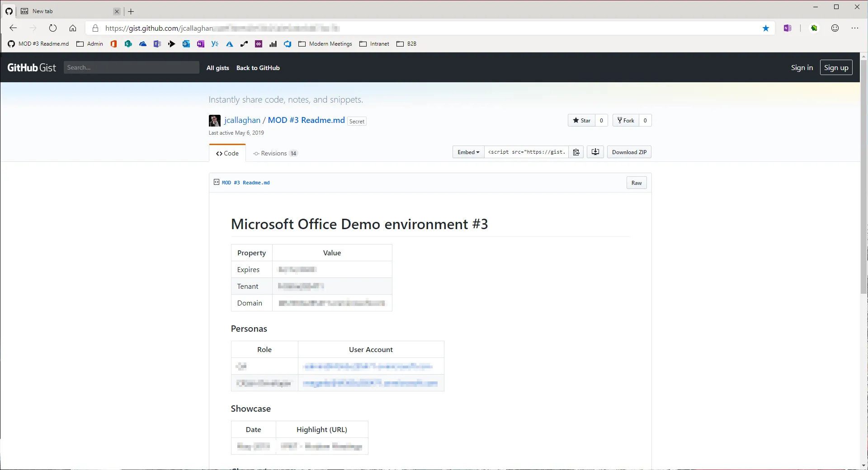Viewport: 868px width, 470px height.
Task: Click the OneNote extension icon in toolbar
Action: (788, 28)
